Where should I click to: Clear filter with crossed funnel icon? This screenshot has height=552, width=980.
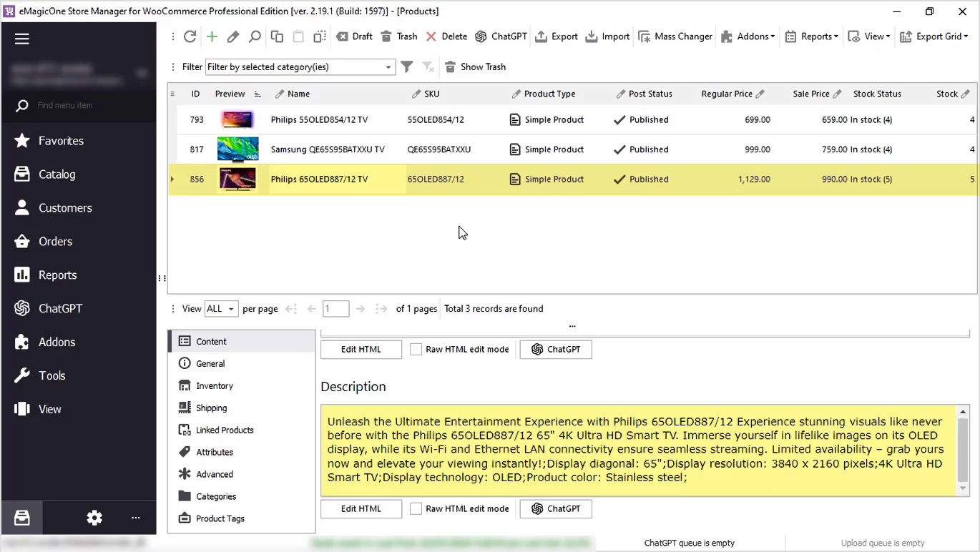(x=428, y=66)
